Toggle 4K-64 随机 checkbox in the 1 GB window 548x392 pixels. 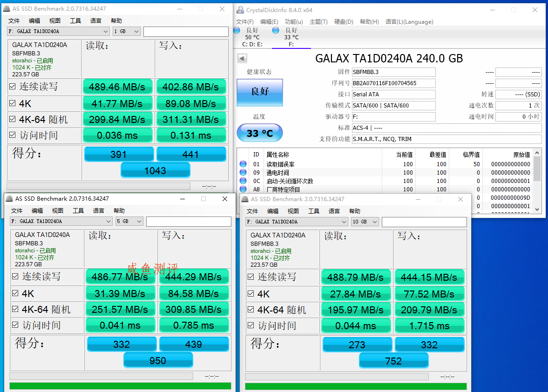(x=12, y=119)
